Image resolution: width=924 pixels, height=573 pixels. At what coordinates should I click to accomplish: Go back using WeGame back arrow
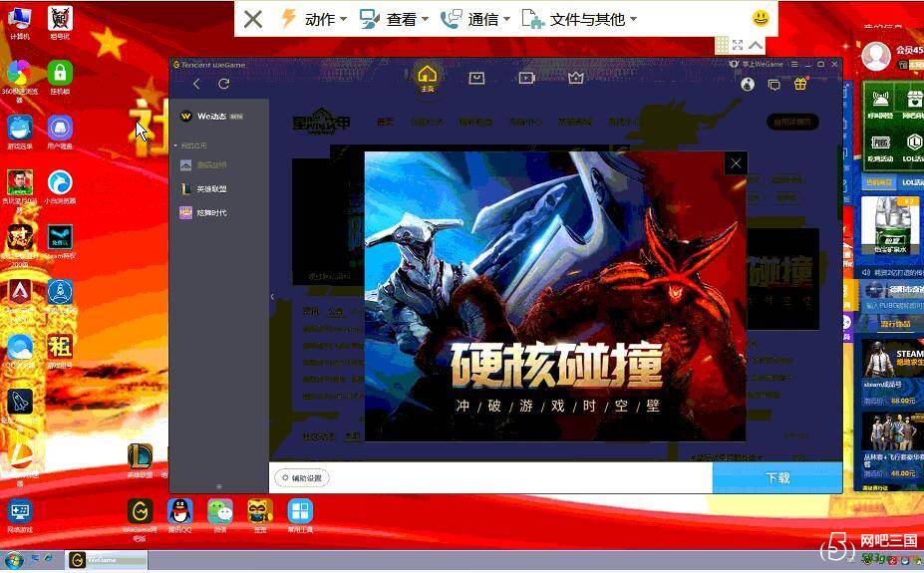pos(196,85)
